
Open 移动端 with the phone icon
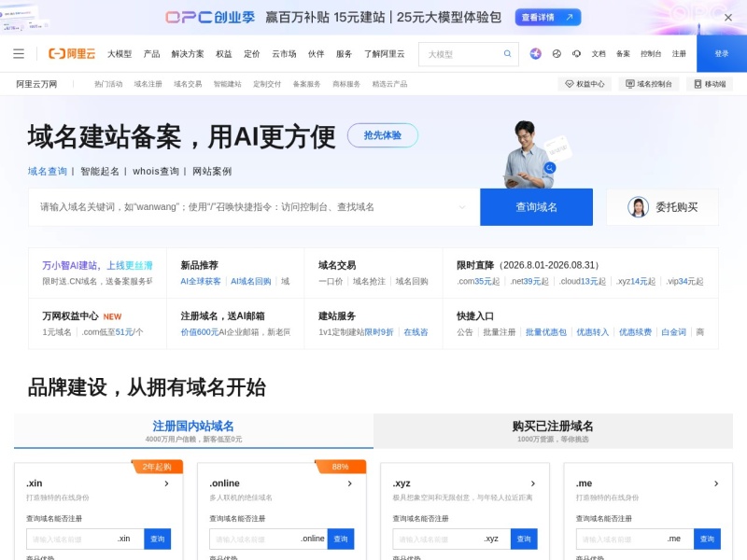pos(710,84)
